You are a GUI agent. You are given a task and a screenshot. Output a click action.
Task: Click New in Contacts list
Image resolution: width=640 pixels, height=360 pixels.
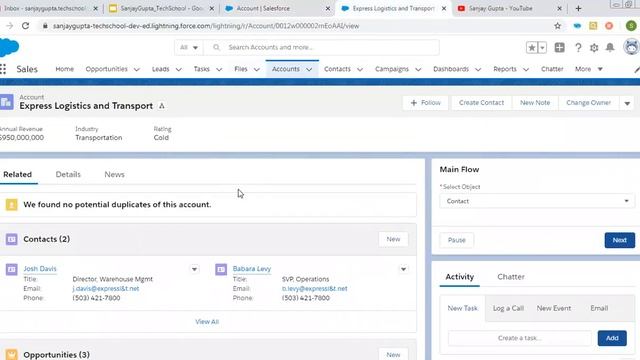(x=393, y=239)
